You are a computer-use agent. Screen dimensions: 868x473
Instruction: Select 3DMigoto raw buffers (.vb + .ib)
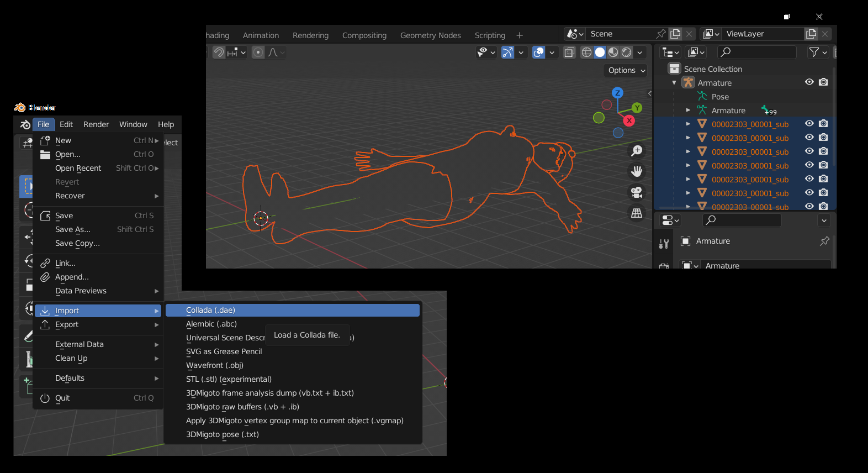293,407
